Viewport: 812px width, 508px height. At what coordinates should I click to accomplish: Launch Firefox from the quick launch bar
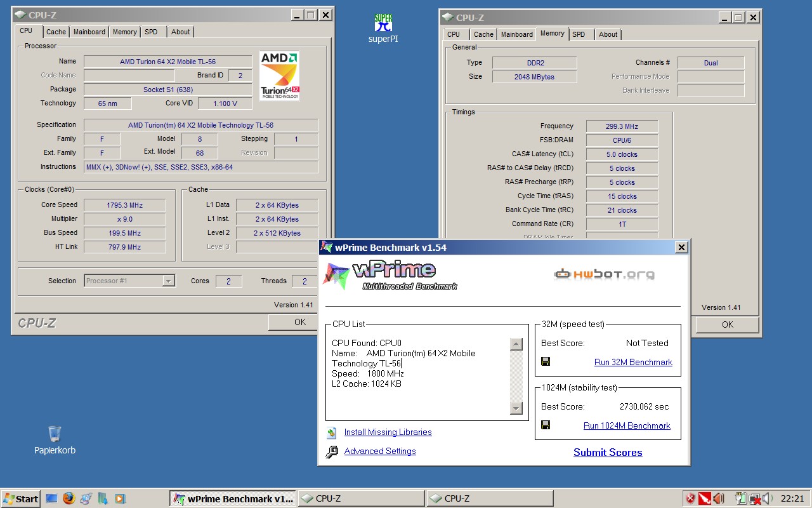[x=69, y=498]
